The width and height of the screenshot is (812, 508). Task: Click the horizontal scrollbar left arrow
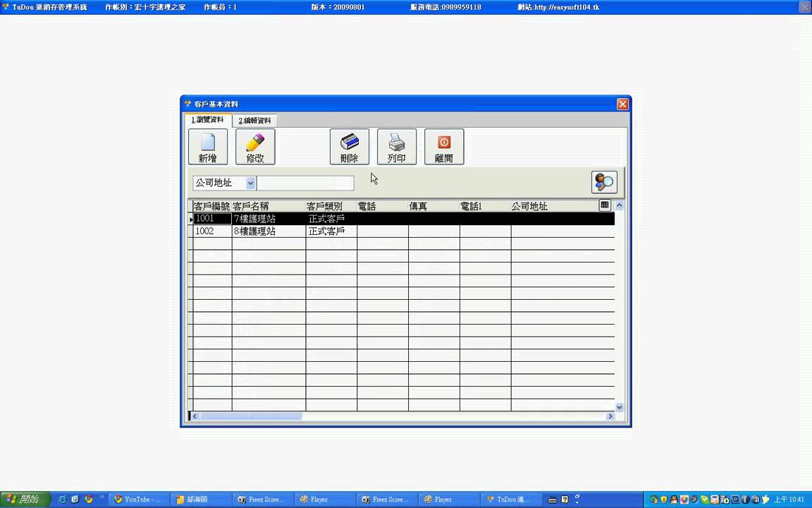coord(195,416)
